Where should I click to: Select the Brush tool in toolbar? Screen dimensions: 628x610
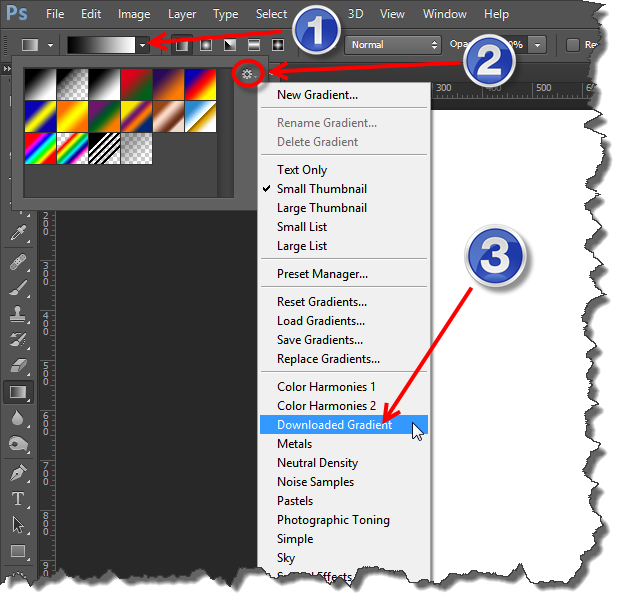click(x=18, y=287)
